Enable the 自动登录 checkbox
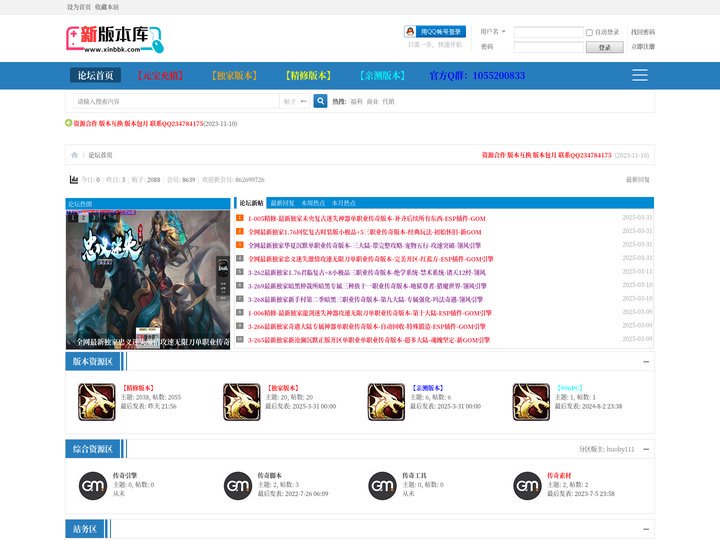The width and height of the screenshot is (720, 540). [589, 33]
